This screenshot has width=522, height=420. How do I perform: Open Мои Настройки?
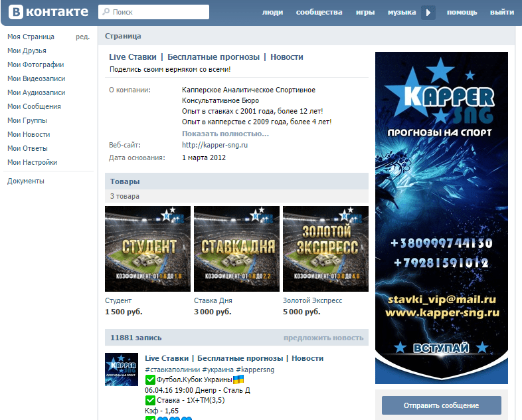33,163
